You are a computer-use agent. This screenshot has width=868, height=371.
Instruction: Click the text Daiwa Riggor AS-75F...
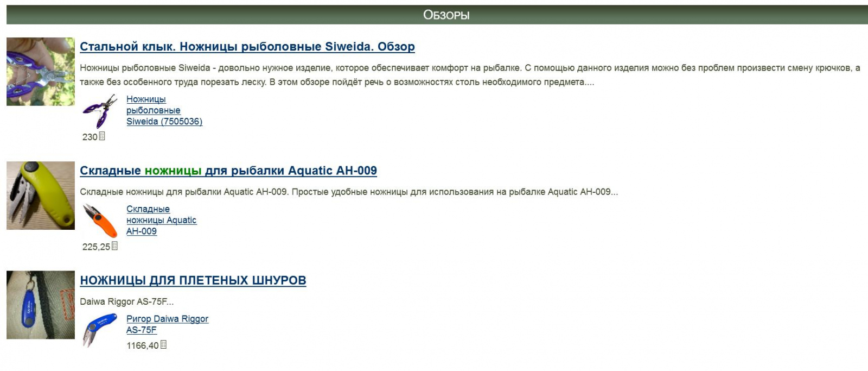[126, 301]
